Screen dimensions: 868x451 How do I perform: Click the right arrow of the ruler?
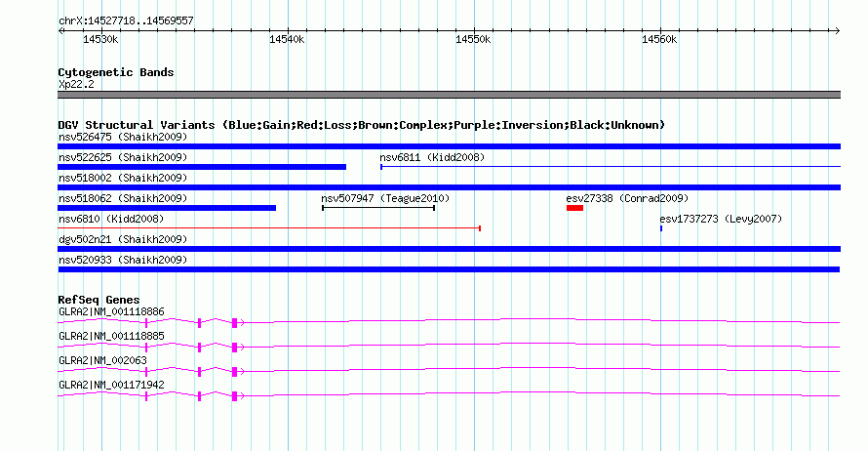click(838, 31)
